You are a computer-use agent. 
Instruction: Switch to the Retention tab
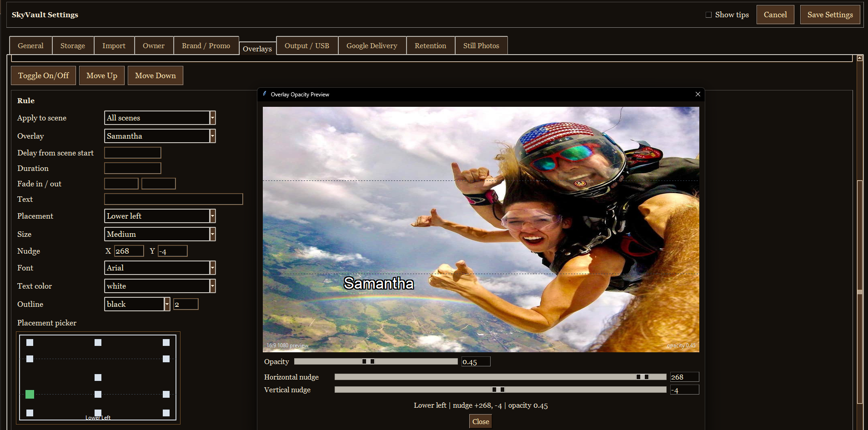(431, 45)
